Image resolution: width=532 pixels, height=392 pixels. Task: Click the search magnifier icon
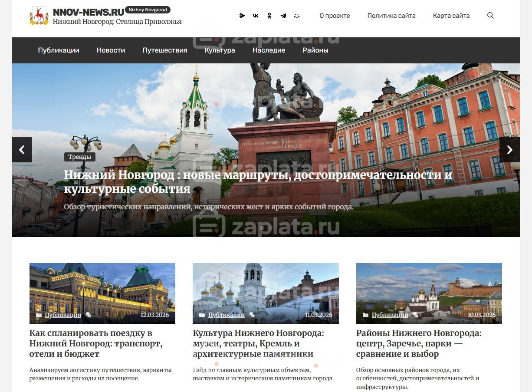(490, 16)
